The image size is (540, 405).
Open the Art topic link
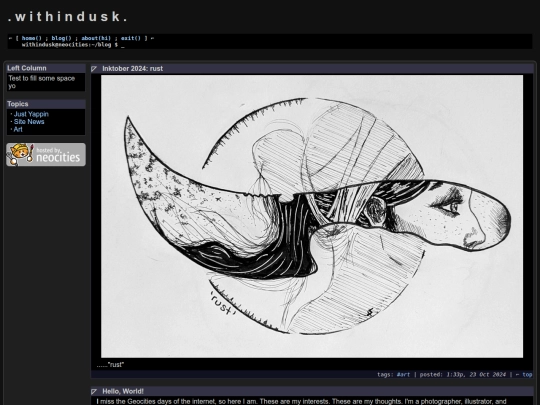18,129
